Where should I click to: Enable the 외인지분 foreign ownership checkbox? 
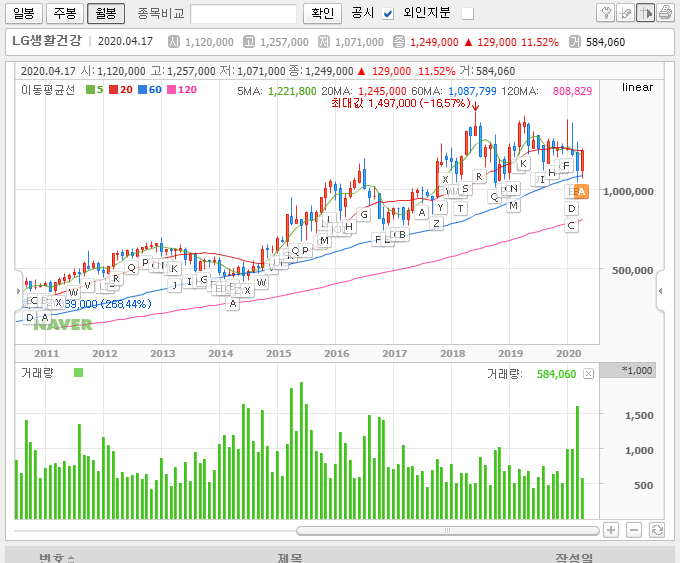coord(467,14)
